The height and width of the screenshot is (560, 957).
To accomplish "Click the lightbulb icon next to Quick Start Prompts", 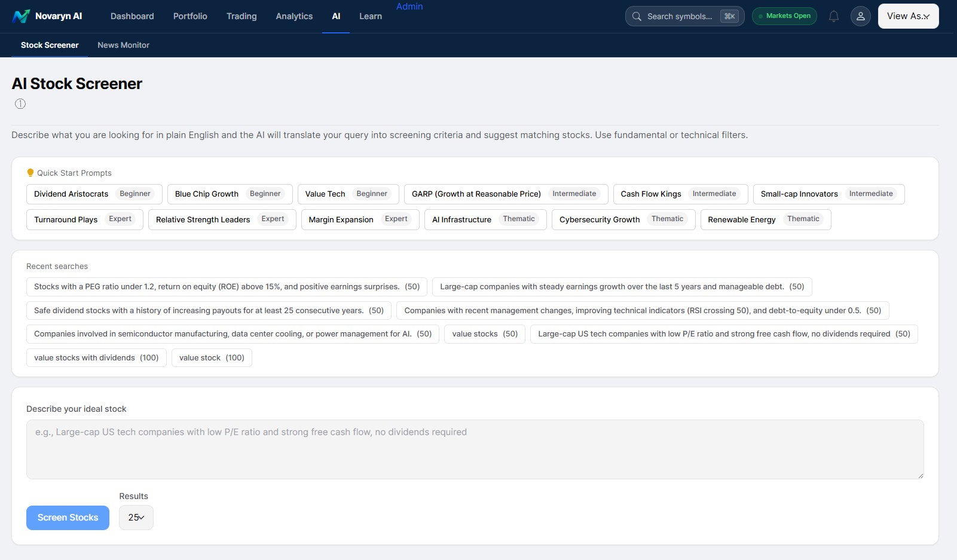I will [30, 173].
